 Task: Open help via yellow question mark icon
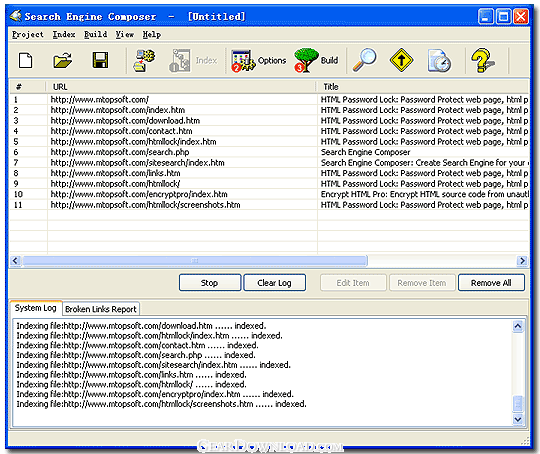[x=482, y=61]
